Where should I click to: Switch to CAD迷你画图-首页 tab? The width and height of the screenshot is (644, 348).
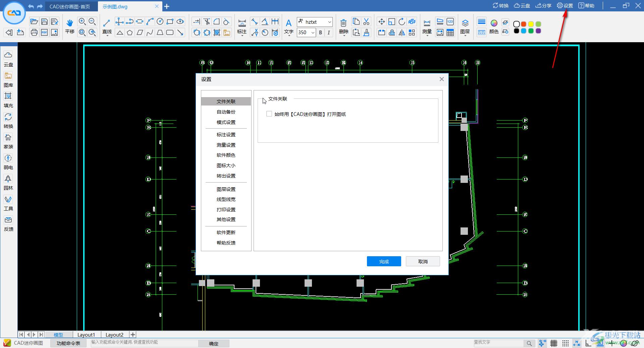[70, 6]
